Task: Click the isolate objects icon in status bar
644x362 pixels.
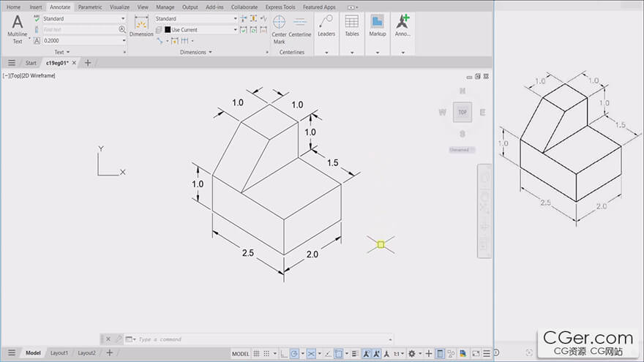Action: tap(451, 353)
